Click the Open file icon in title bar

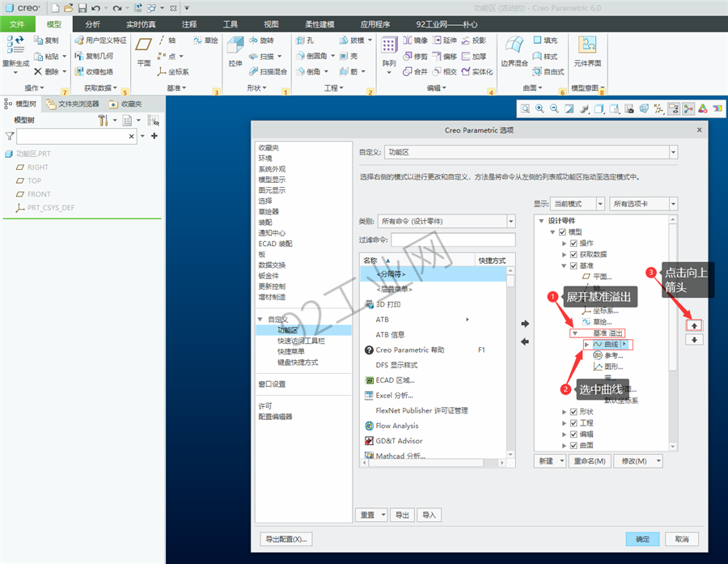(68, 8)
